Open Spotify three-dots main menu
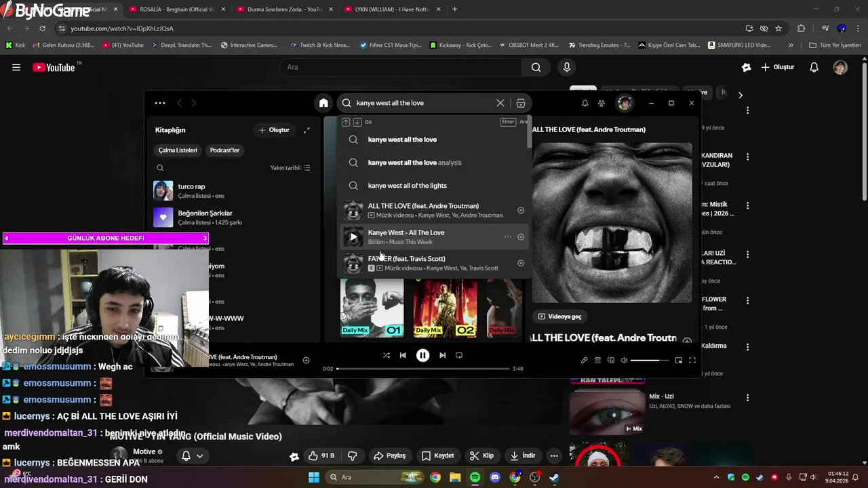The height and width of the screenshot is (488, 868). [x=160, y=103]
